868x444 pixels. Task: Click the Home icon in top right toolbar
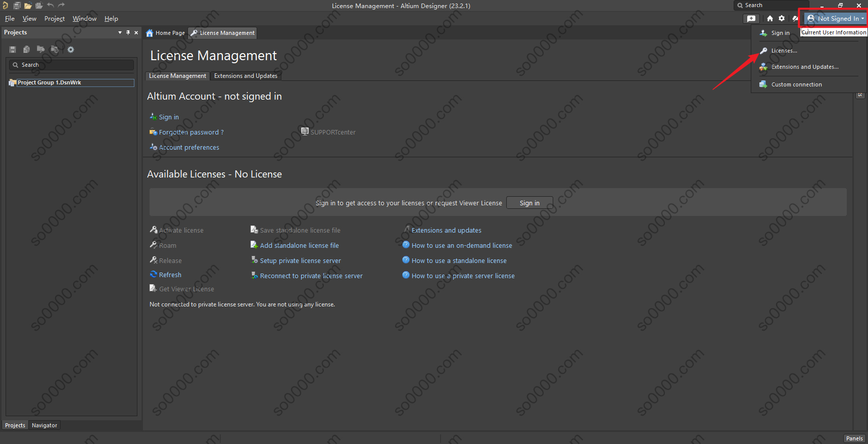tap(769, 18)
